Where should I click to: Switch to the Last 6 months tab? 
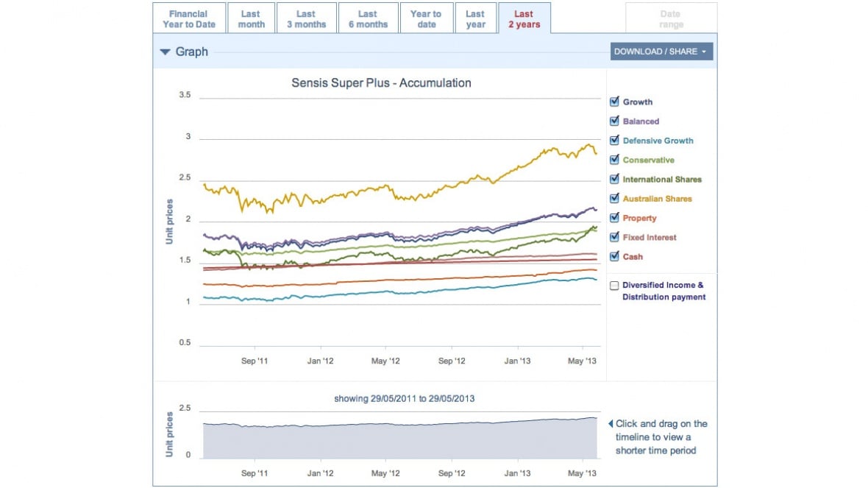367,19
